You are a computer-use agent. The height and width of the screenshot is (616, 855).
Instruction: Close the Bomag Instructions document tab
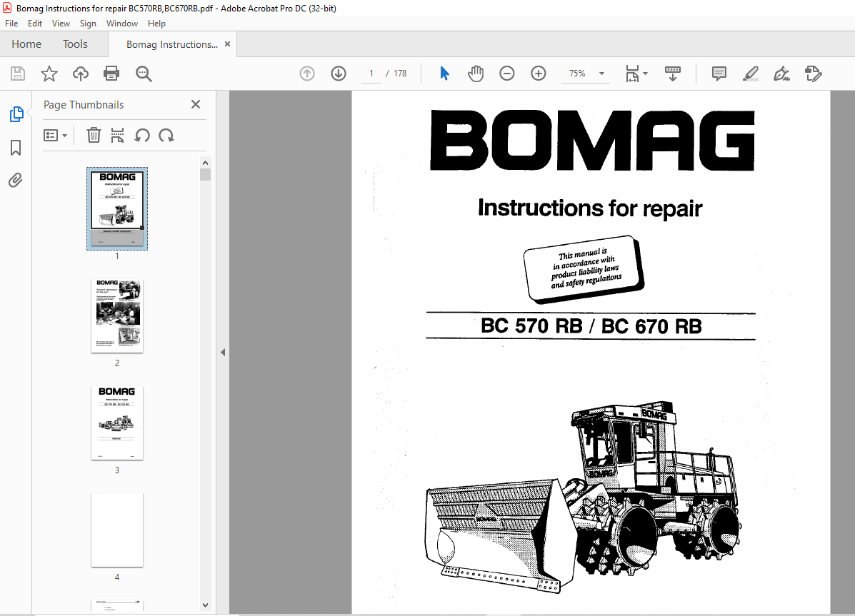point(227,44)
